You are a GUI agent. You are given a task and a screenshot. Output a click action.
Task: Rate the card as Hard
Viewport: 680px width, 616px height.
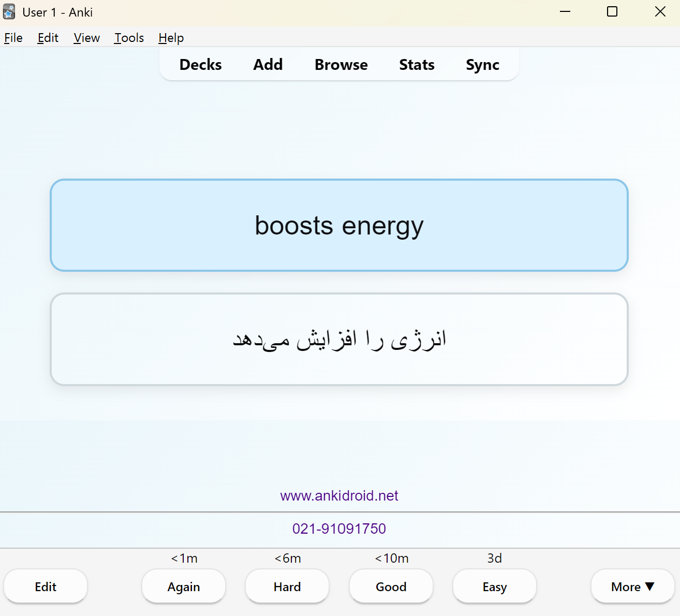(287, 586)
